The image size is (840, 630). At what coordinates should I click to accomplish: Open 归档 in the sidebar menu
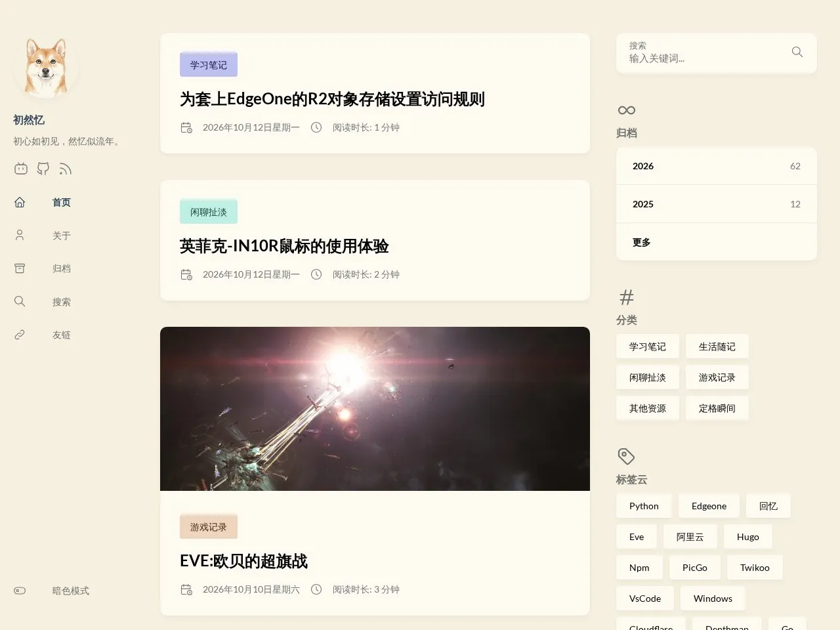pyautogui.click(x=62, y=268)
